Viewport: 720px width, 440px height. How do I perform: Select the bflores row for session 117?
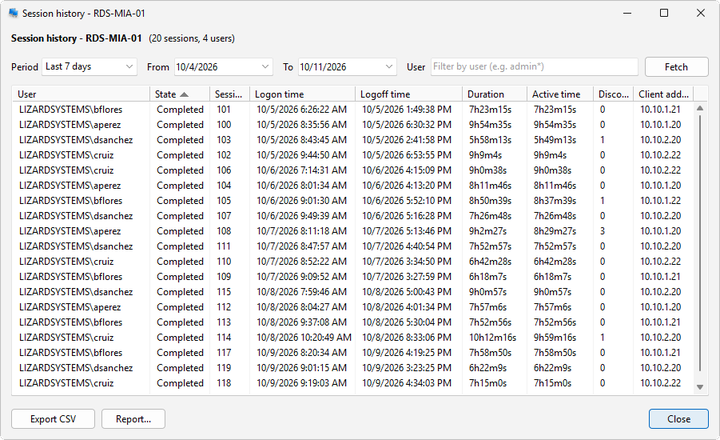353,353
